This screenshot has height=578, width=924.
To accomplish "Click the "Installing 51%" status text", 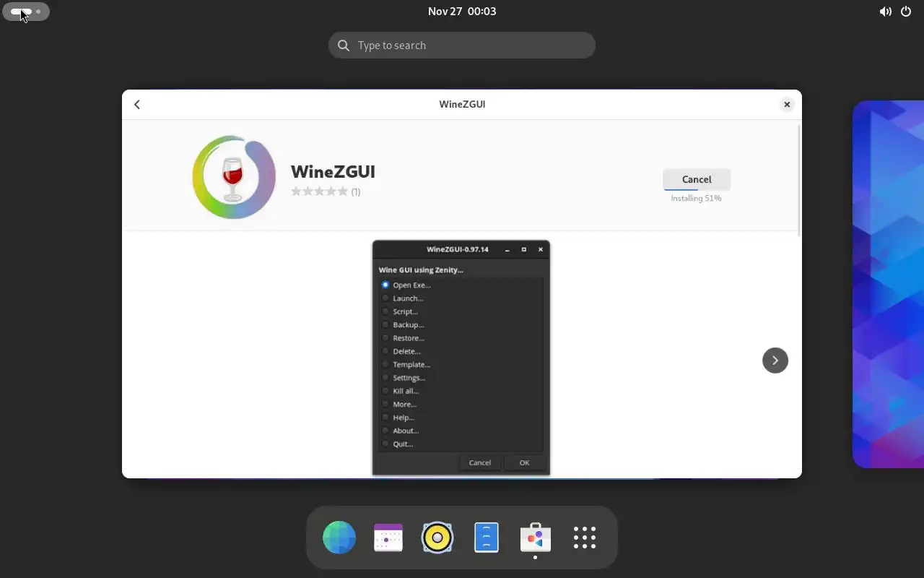I will [696, 198].
